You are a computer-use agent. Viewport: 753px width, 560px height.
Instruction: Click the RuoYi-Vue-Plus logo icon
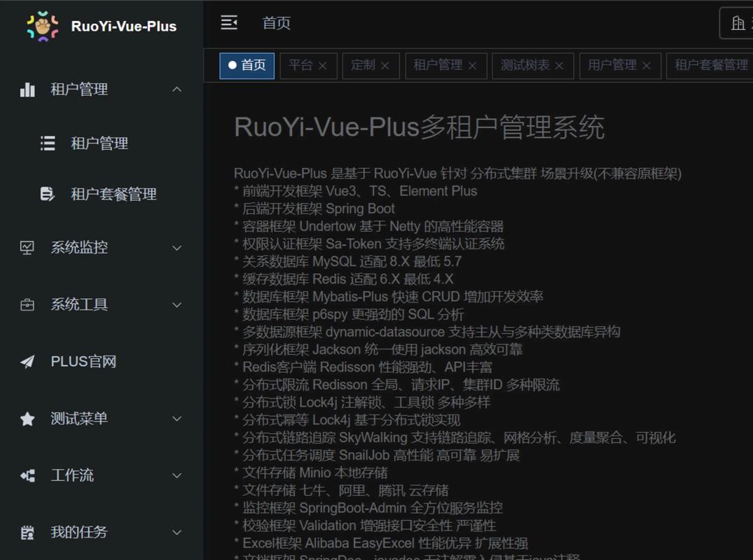tap(43, 26)
